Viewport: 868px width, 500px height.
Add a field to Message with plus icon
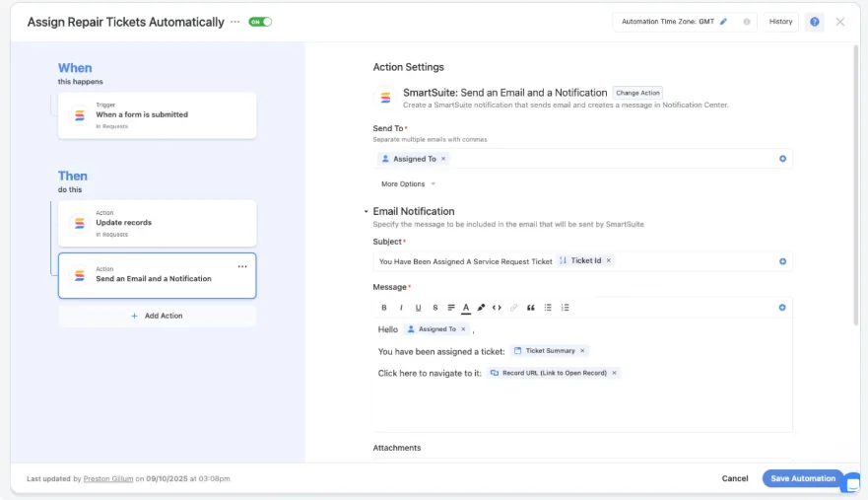point(781,308)
